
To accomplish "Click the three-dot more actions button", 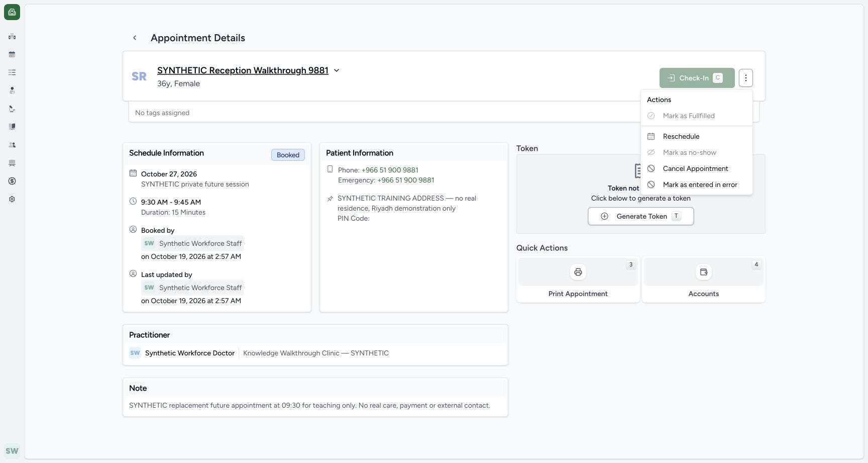I will (x=746, y=78).
